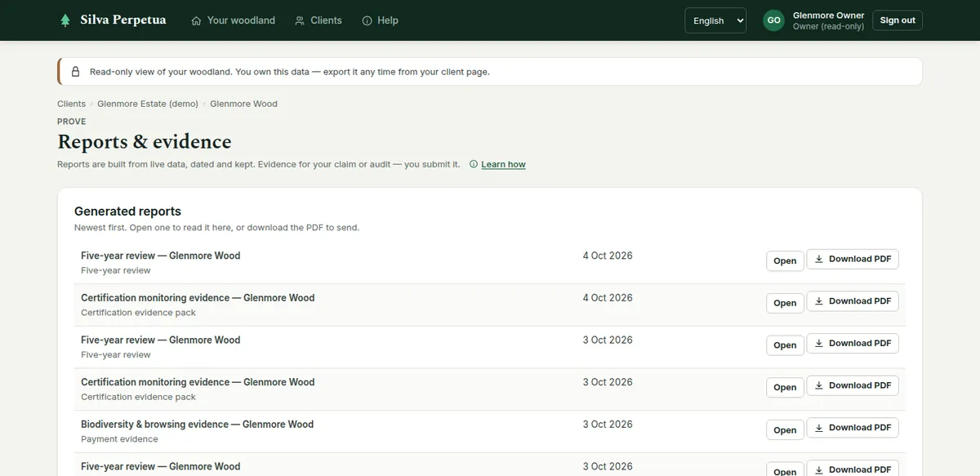980x476 pixels.
Task: Download PDF of 3 Oct Five-year review below 4 Oct Certification
Action: pos(853,344)
